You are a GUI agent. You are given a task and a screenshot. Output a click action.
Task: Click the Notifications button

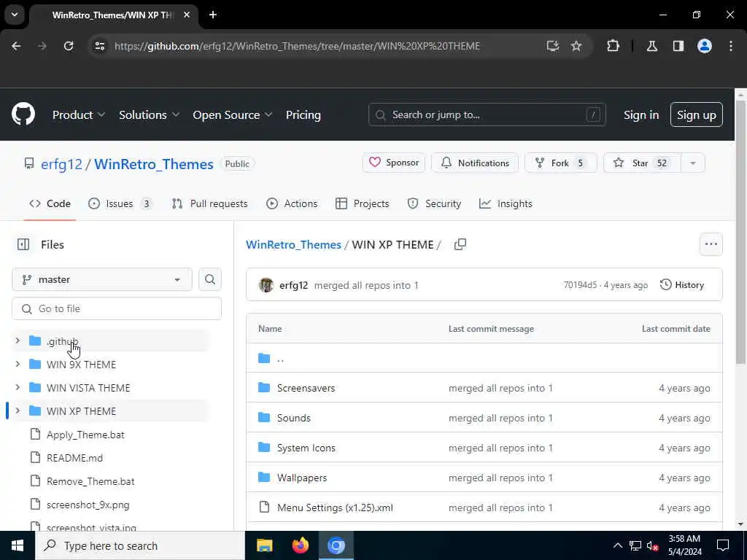(x=474, y=163)
